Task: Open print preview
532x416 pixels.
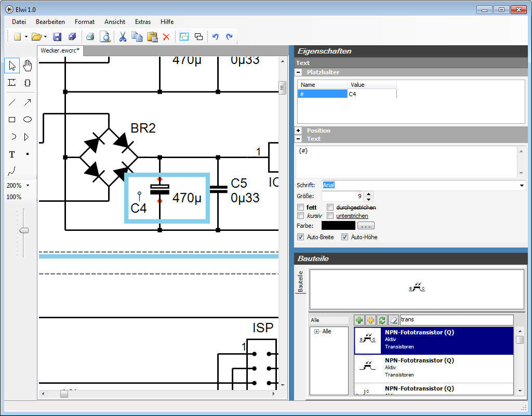Action: tap(105, 37)
